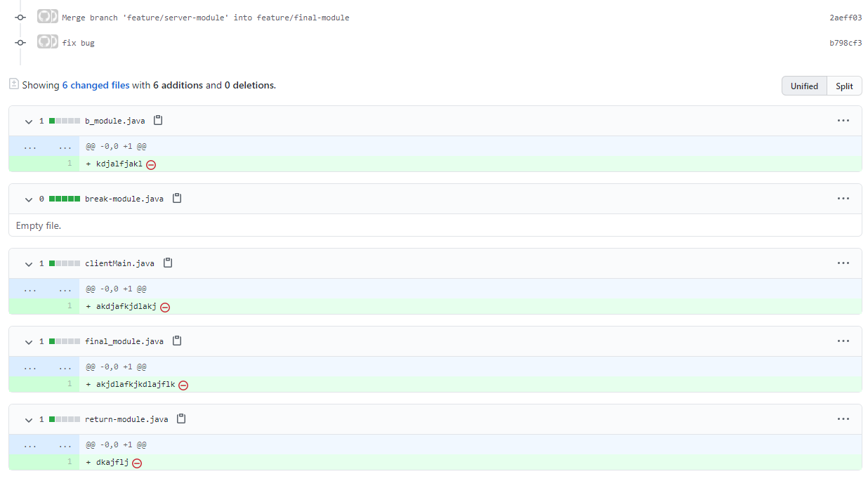
Task: Open options menu for return-module.java
Action: click(x=843, y=419)
